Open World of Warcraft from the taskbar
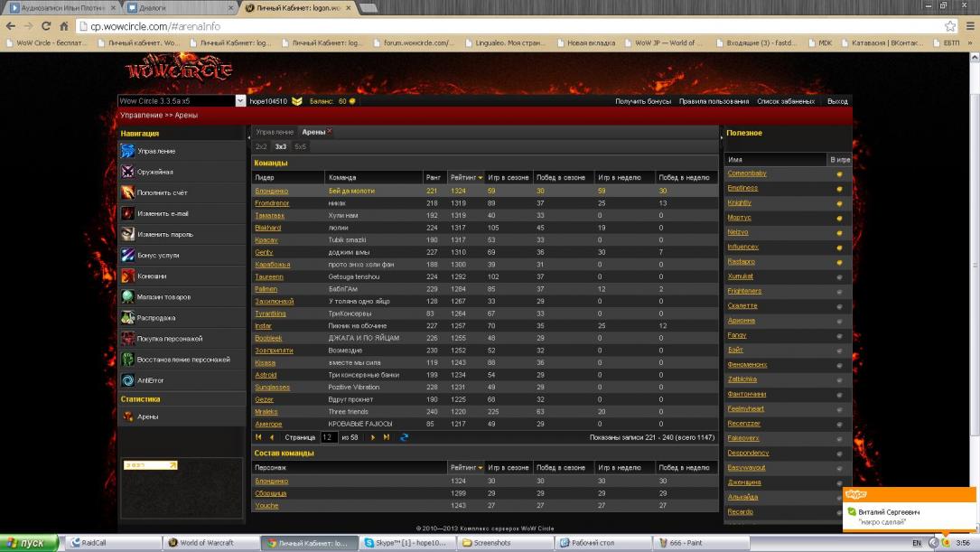Image resolution: width=980 pixels, height=552 pixels. click(x=205, y=543)
